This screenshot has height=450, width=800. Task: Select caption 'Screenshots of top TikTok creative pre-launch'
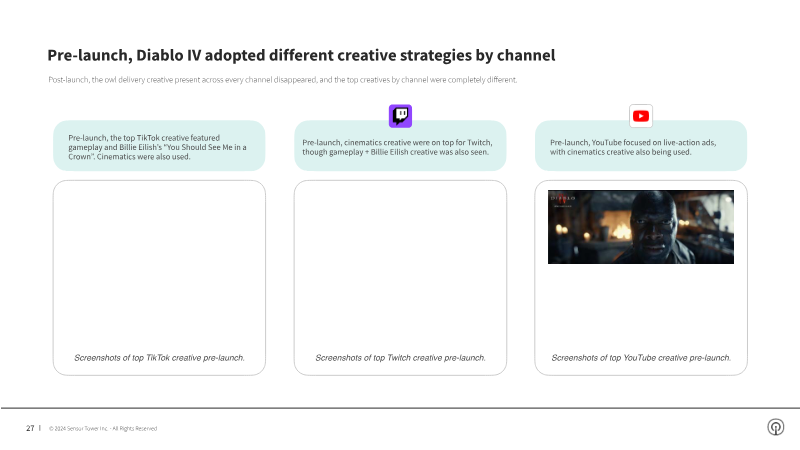(x=159, y=357)
